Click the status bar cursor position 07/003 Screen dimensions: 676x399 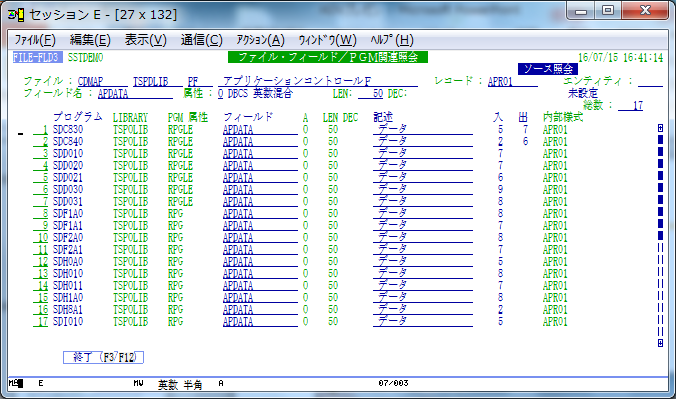click(x=393, y=383)
